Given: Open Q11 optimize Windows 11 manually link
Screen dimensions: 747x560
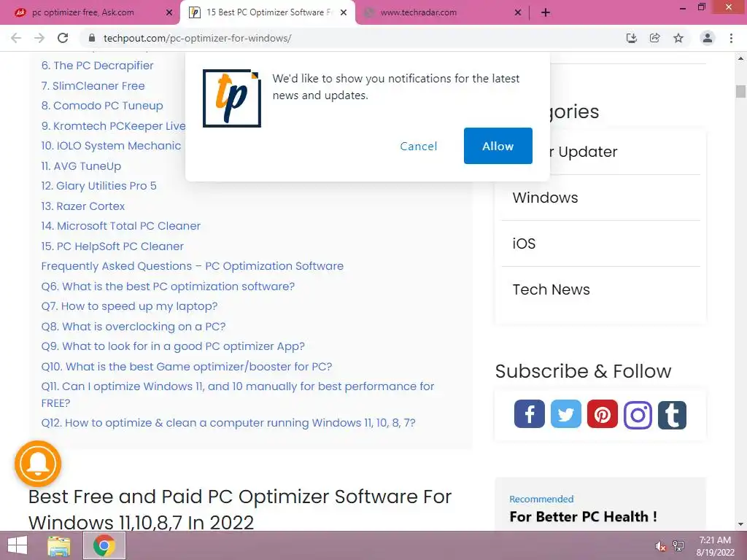Looking at the screenshot, I should pyautogui.click(x=238, y=394).
